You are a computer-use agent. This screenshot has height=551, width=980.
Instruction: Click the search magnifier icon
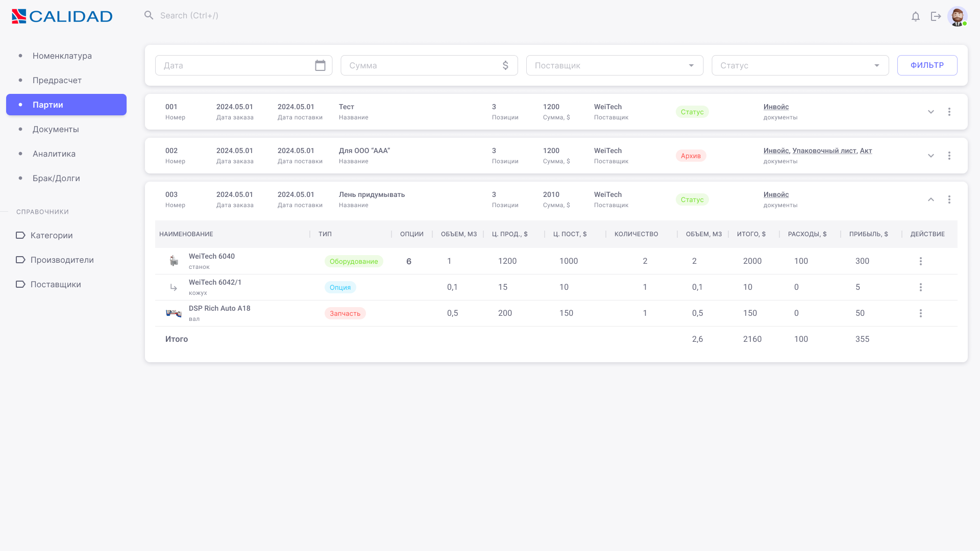pos(149,15)
